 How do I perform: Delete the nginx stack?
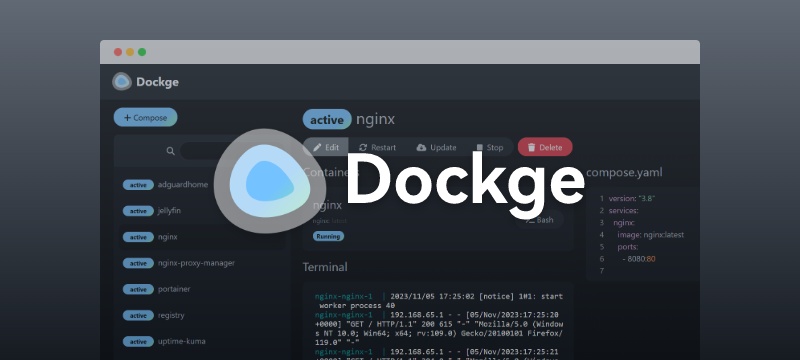(x=545, y=147)
